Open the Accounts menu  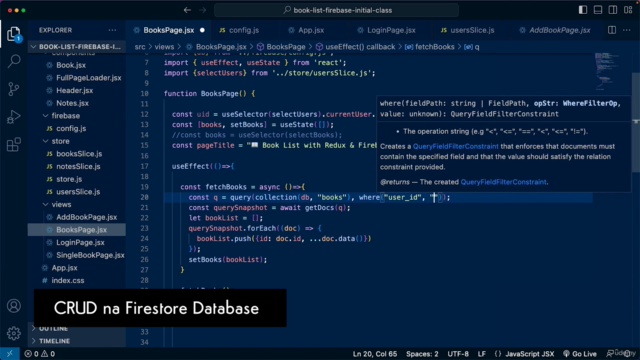point(13,306)
